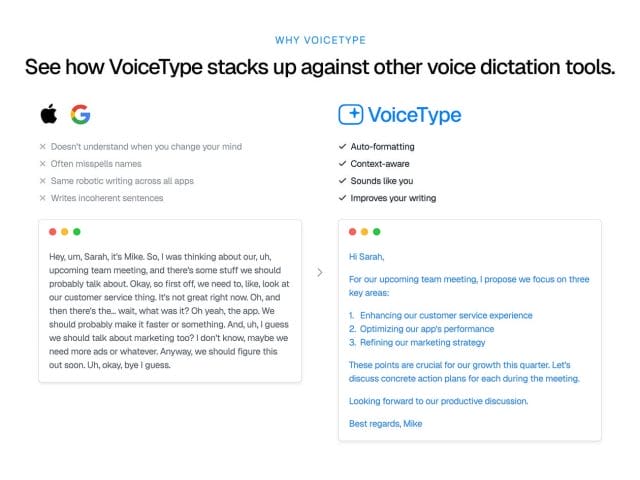The height and width of the screenshot is (480, 640).
Task: Click the X next to 'Often misspells names'
Action: click(x=42, y=164)
